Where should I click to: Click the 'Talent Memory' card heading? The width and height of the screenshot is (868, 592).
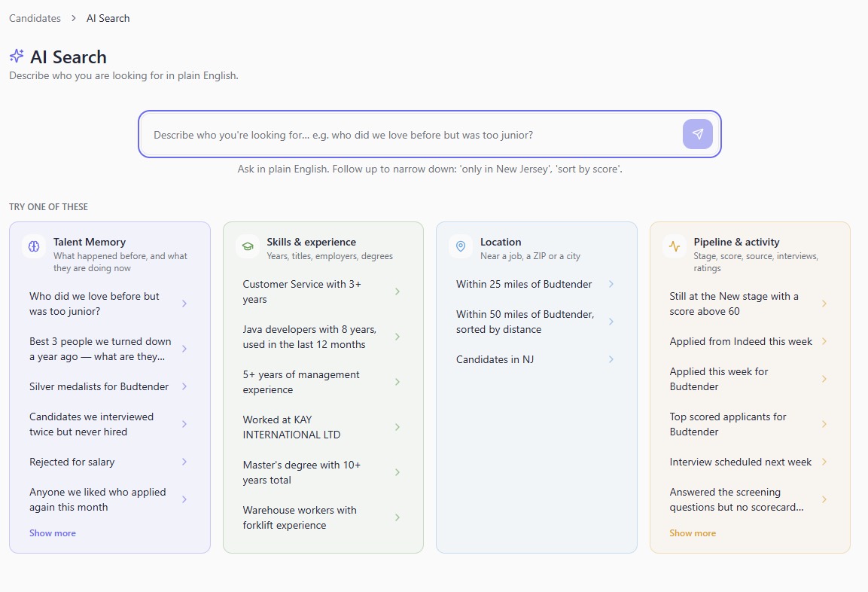pyautogui.click(x=89, y=242)
